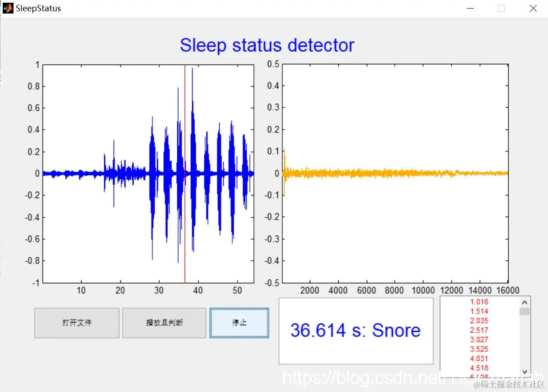The height and width of the screenshot is (392, 548).
Task: Select list entry 2.517
Action: 479,330
